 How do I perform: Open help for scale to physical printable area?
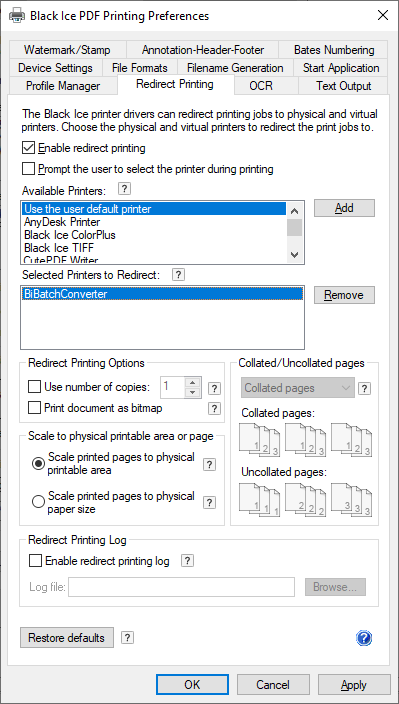tap(209, 464)
